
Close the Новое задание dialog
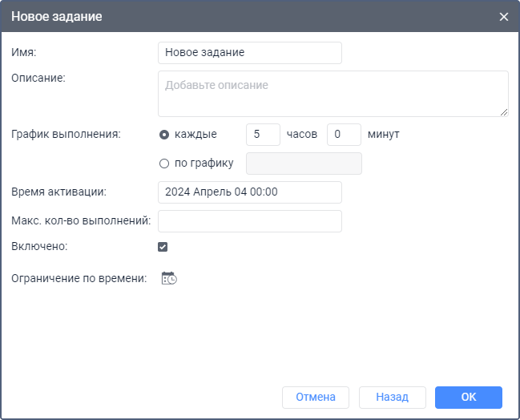pos(504,16)
